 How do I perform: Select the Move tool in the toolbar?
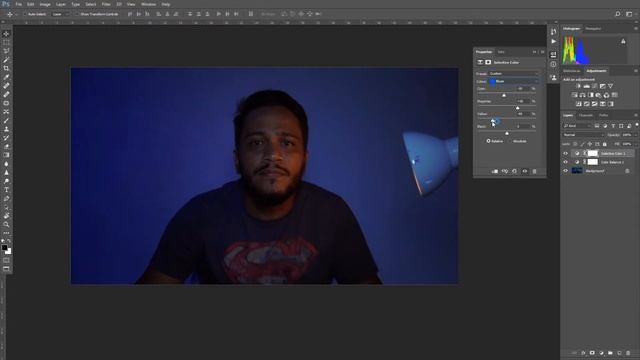tap(6, 33)
